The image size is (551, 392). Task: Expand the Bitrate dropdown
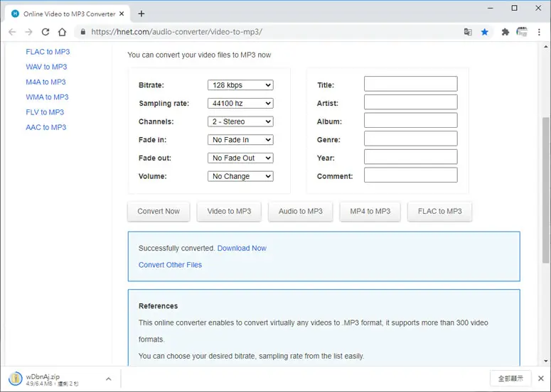(240, 85)
